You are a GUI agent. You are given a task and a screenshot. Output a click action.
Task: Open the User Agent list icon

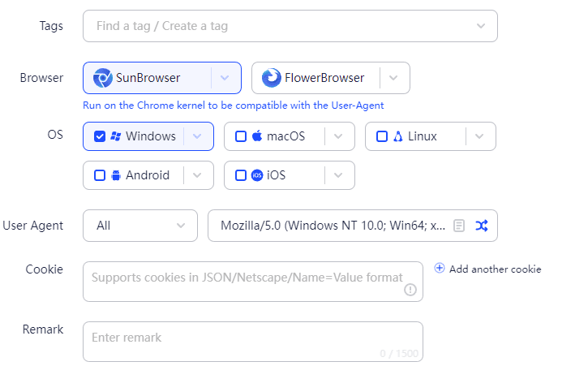(459, 226)
